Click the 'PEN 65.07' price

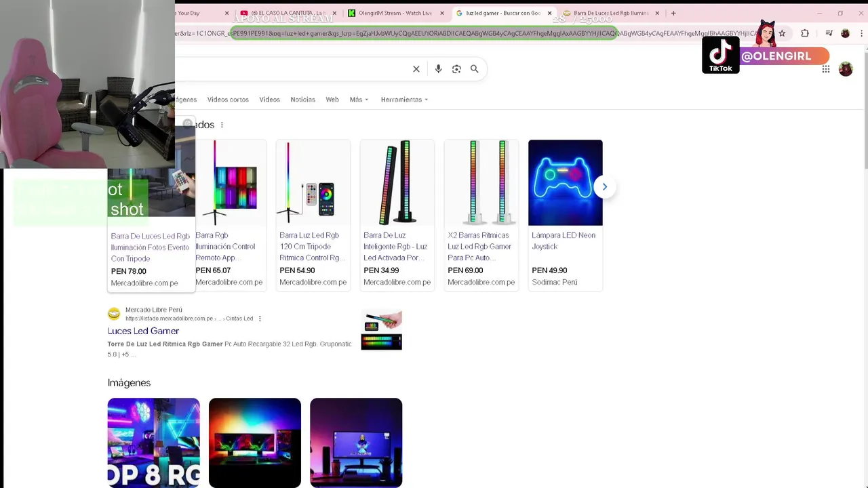(x=213, y=270)
